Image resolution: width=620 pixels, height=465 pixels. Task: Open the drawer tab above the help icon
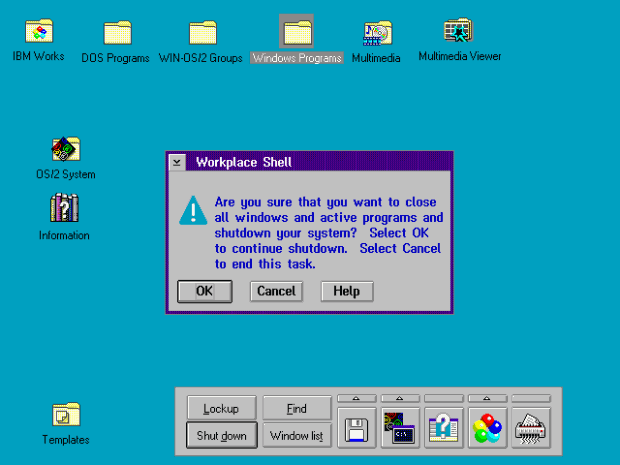pyautogui.click(x=444, y=399)
